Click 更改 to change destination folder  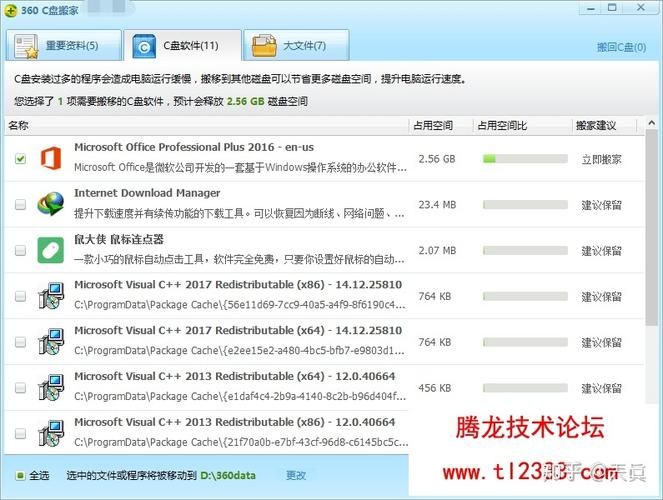click(296, 475)
